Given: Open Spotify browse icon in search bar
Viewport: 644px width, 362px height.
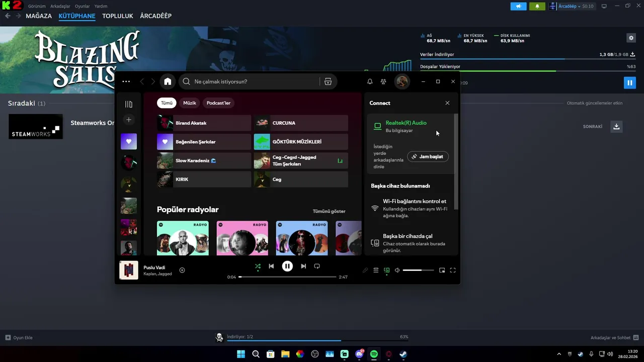Looking at the screenshot, I should tap(328, 81).
